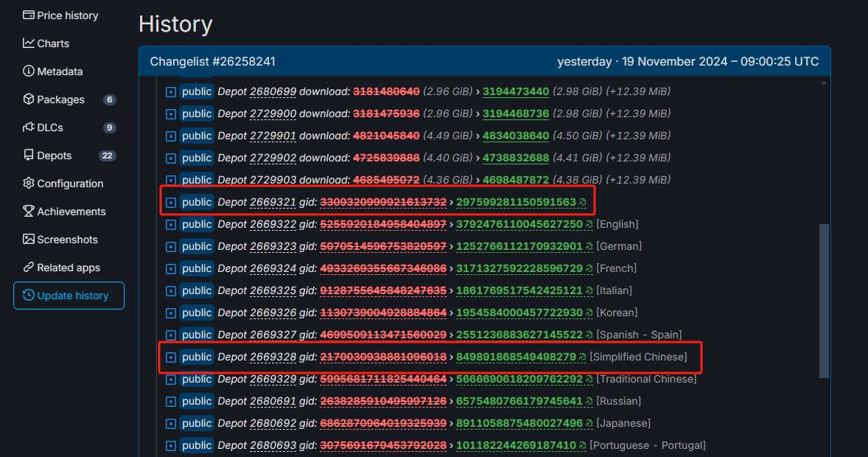
Task: Click the DLCs puzzle icon
Action: [29, 127]
